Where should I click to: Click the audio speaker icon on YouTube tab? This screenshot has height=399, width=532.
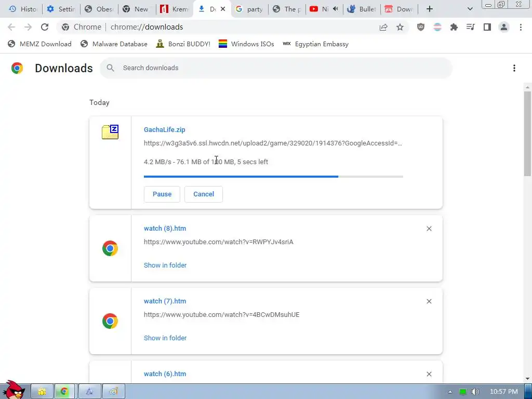pos(335,9)
